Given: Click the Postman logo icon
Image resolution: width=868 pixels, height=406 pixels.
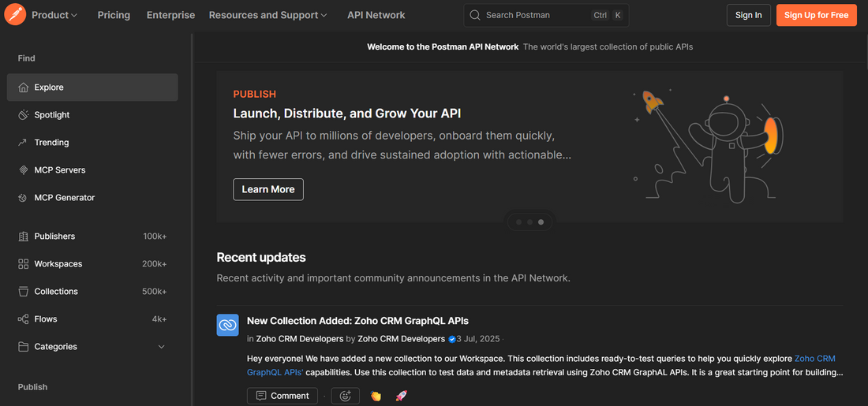Looking at the screenshot, I should [15, 15].
